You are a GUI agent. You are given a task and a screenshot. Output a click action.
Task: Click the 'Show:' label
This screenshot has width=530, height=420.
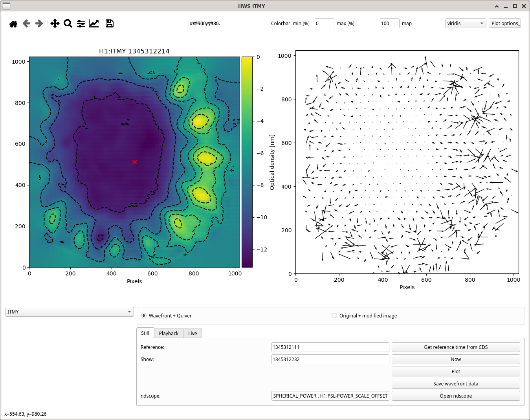[147, 359]
